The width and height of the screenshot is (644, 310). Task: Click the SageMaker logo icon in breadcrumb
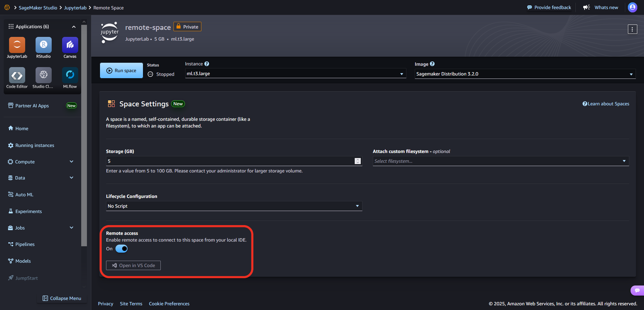pos(7,7)
